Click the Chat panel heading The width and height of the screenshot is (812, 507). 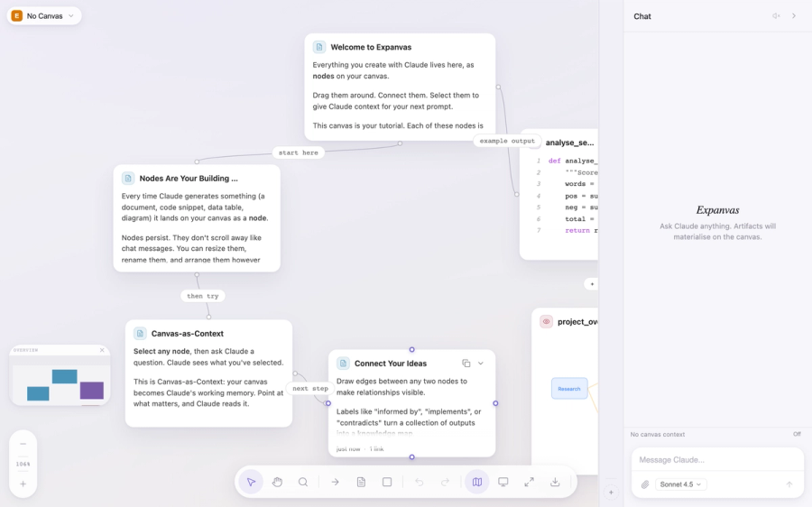[x=642, y=16]
